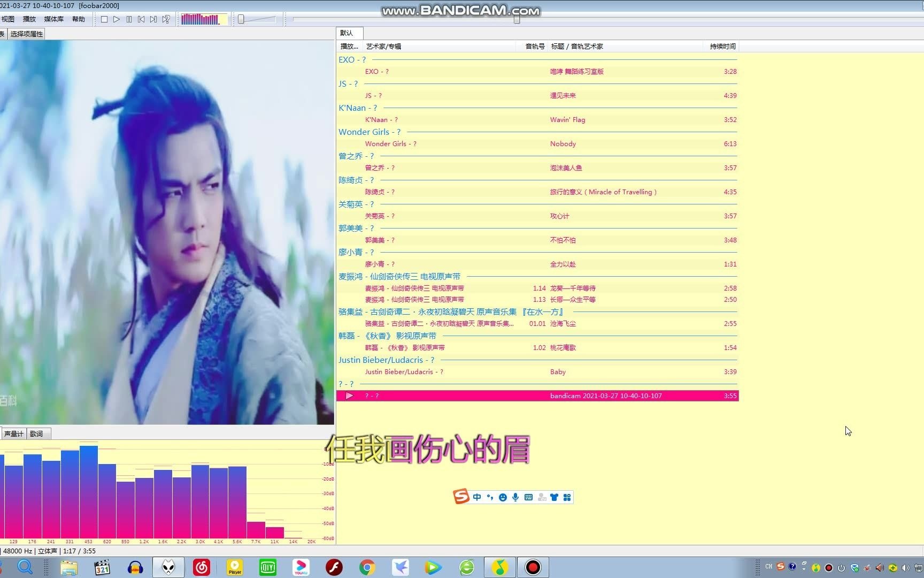This screenshot has width=924, height=578.
Task: Open Sogou input emoji panel
Action: point(503,497)
